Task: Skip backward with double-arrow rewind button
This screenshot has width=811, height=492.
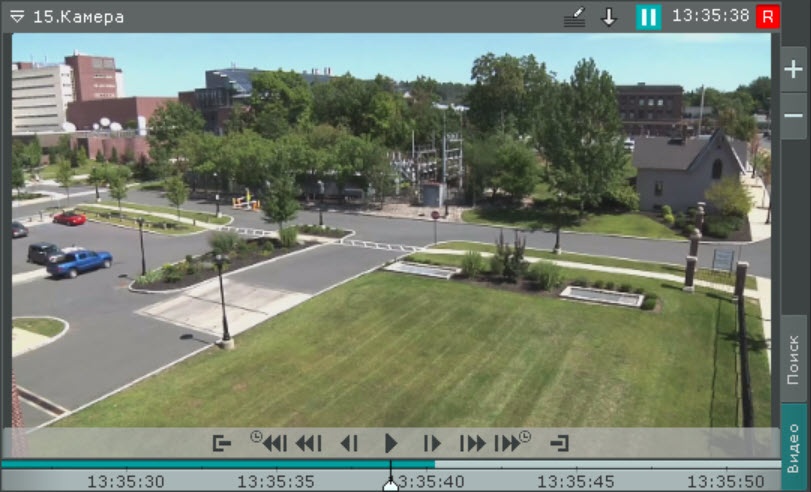Action: pos(308,443)
